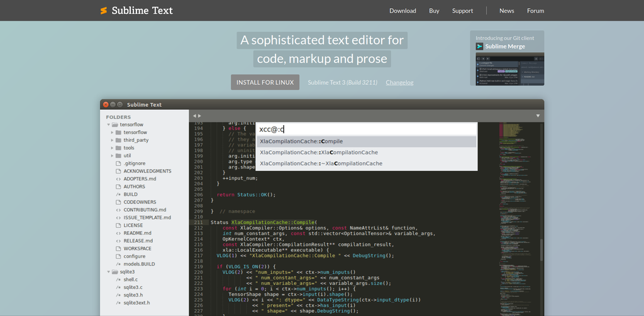Click the Build 3211 version text
The width and height of the screenshot is (644, 316).
click(362, 82)
